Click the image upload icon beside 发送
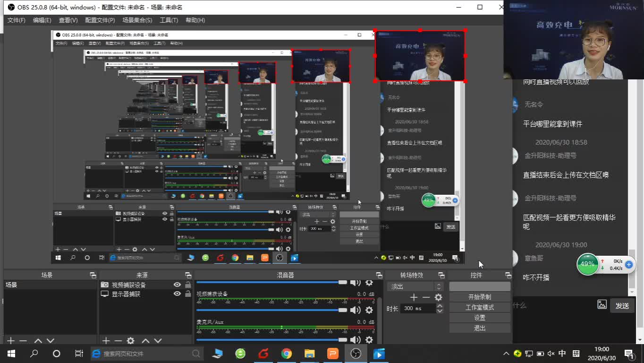This screenshot has height=363, width=644. point(602,304)
